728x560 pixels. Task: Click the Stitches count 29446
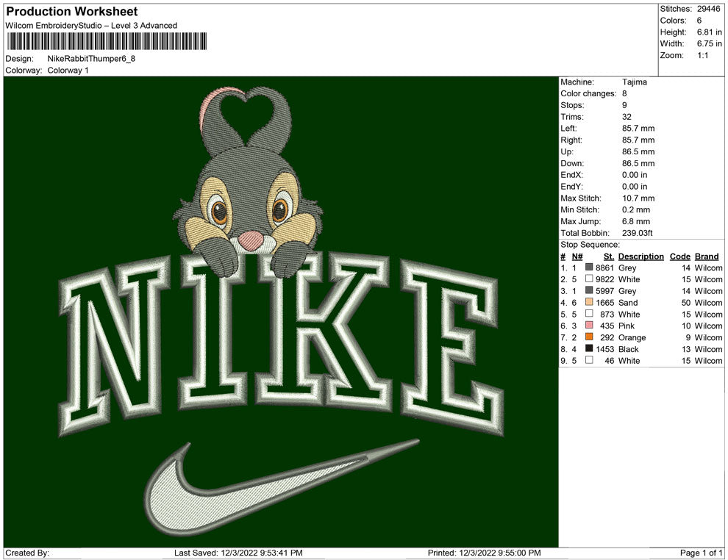(708, 9)
